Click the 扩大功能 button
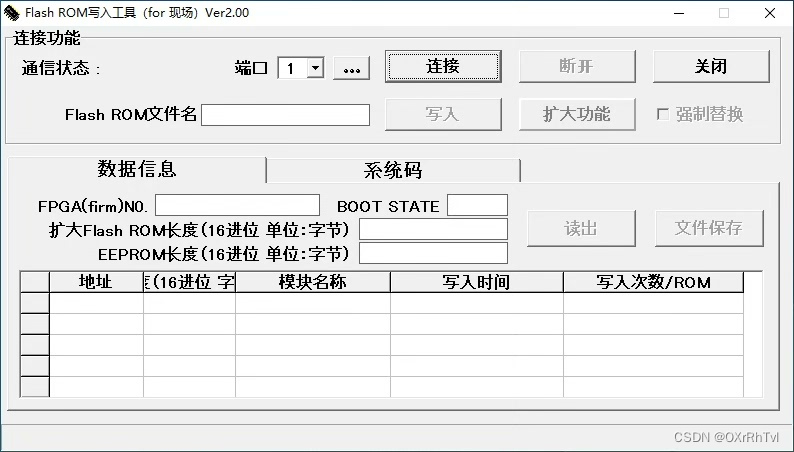 577,114
